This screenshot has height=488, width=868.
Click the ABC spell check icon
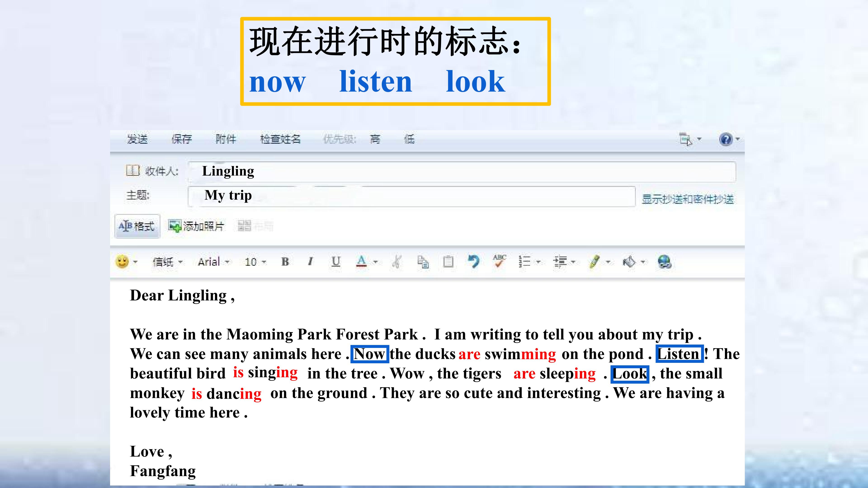(499, 261)
